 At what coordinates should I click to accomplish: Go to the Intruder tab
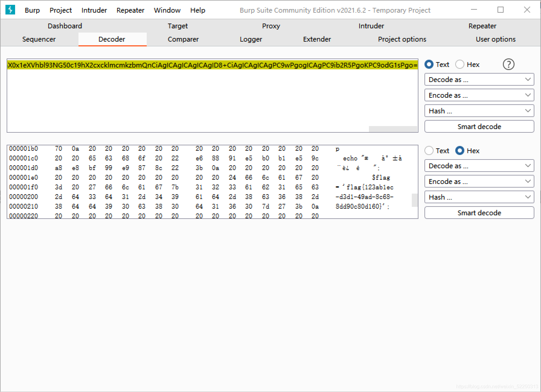[371, 26]
